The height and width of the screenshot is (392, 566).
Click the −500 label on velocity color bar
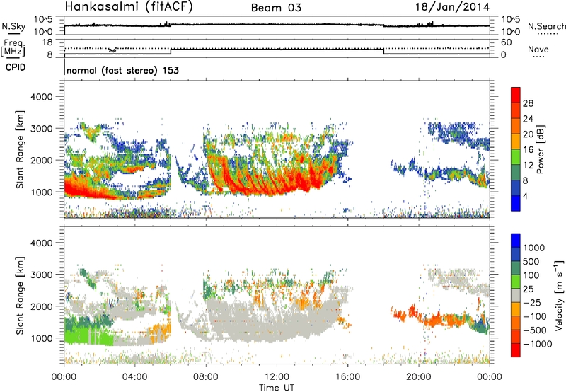pos(535,330)
